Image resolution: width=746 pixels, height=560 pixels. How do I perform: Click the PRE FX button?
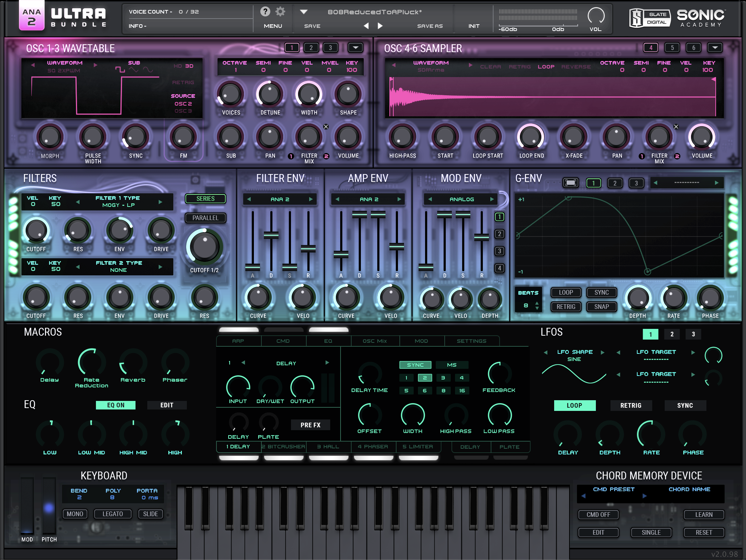click(x=311, y=425)
